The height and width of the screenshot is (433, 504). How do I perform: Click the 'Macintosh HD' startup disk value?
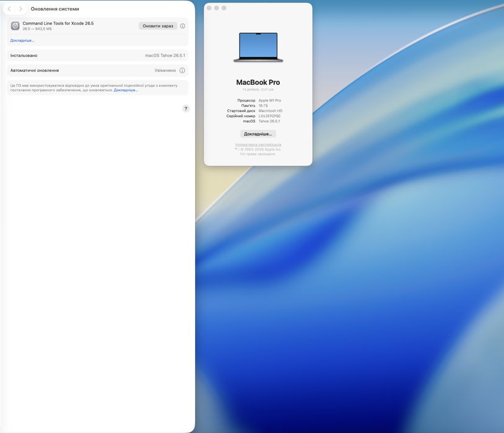(271, 111)
